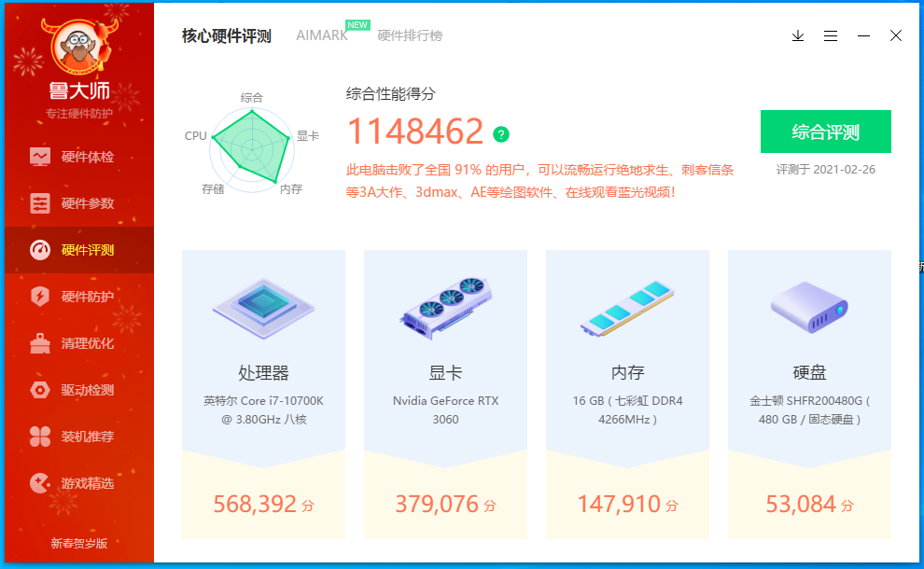Click the 鲁大师 monkey mascot logo
Viewport: 924px width, 569px height.
79,48
